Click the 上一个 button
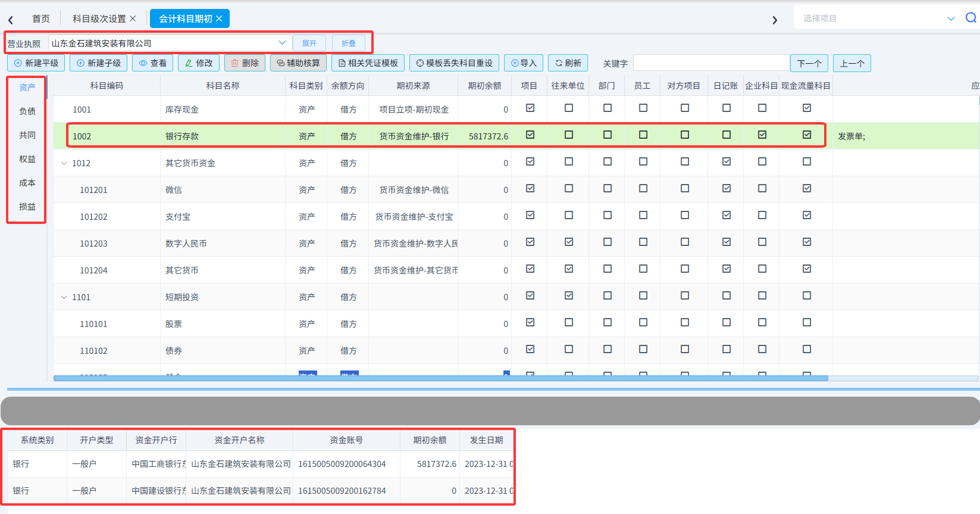Image resolution: width=980 pixels, height=514 pixels. click(852, 63)
